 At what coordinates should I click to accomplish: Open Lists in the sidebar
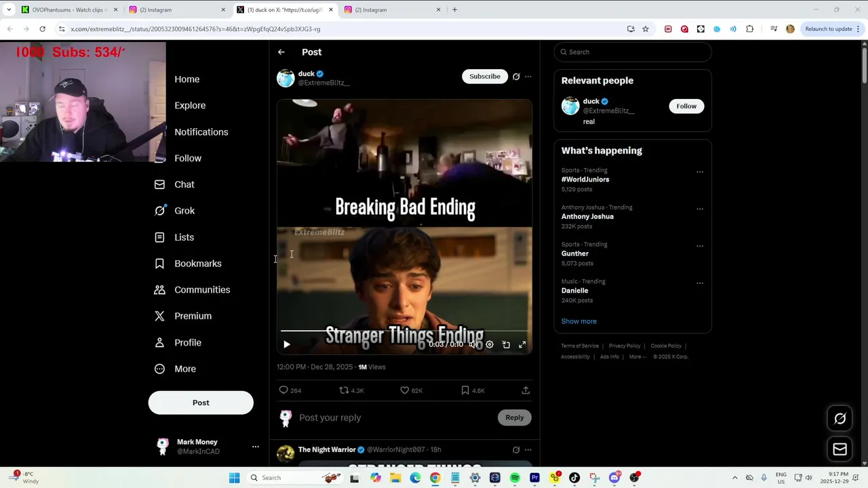(x=174, y=237)
